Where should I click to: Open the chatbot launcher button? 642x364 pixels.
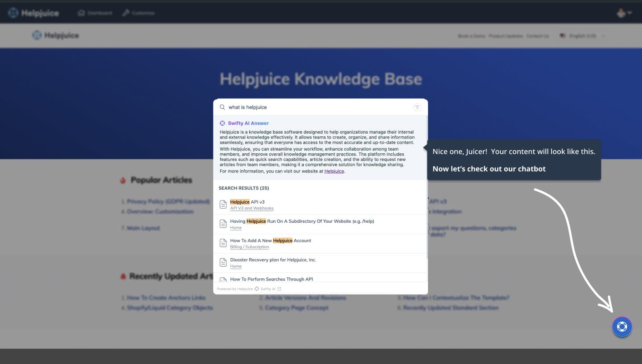click(622, 327)
